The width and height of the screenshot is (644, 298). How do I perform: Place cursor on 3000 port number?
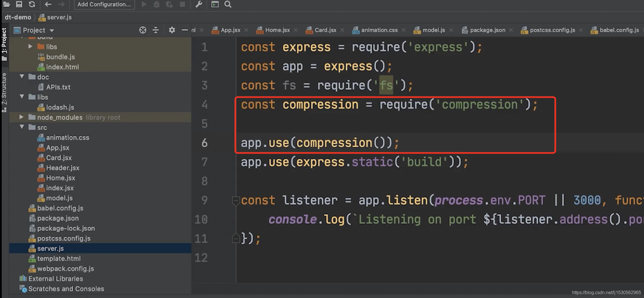(x=587, y=200)
